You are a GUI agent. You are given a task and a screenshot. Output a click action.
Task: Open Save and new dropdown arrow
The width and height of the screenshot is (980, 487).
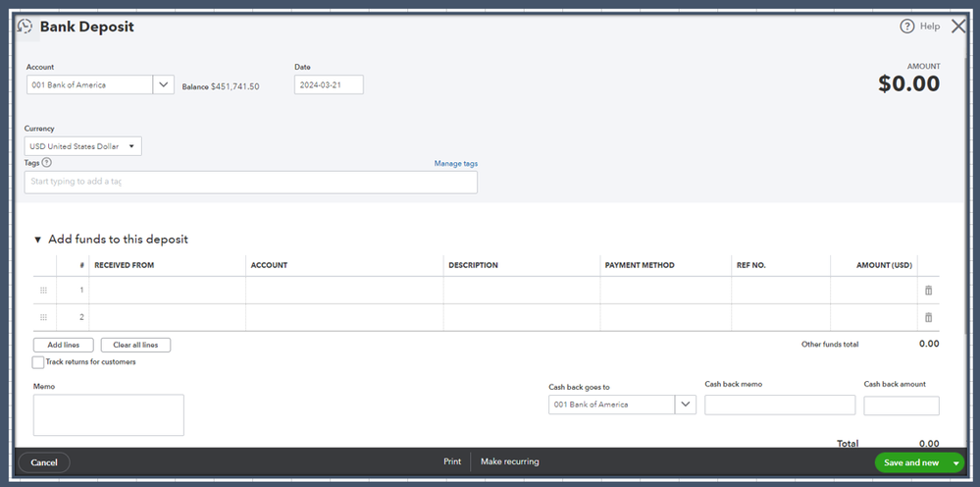pos(955,463)
